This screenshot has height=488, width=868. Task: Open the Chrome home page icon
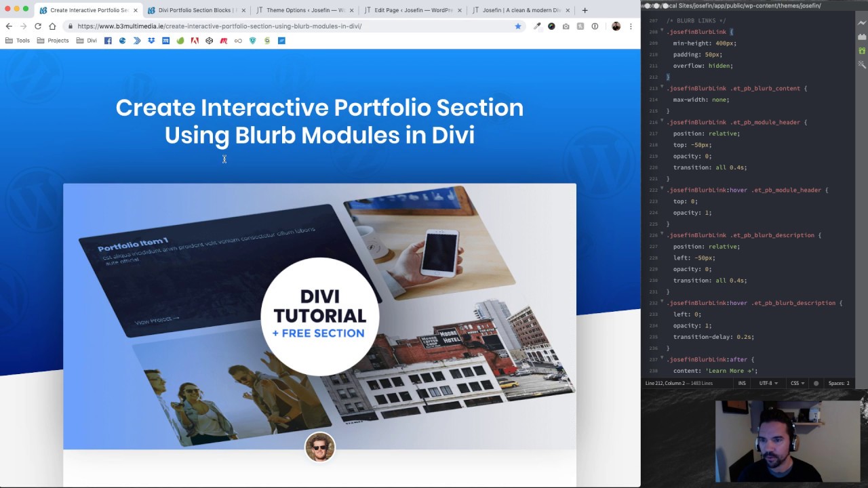[52, 26]
